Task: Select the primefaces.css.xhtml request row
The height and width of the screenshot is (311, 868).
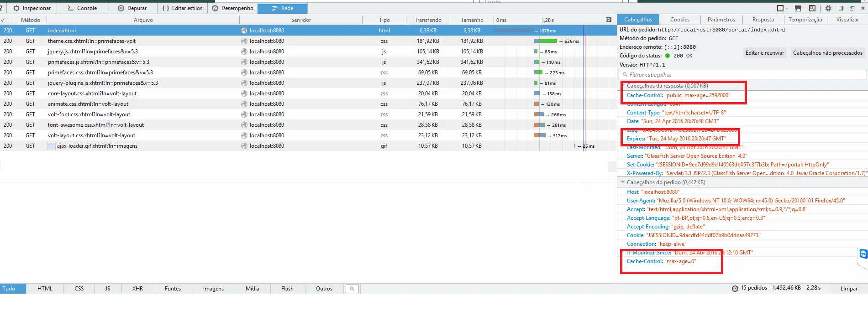Action: 308,73
